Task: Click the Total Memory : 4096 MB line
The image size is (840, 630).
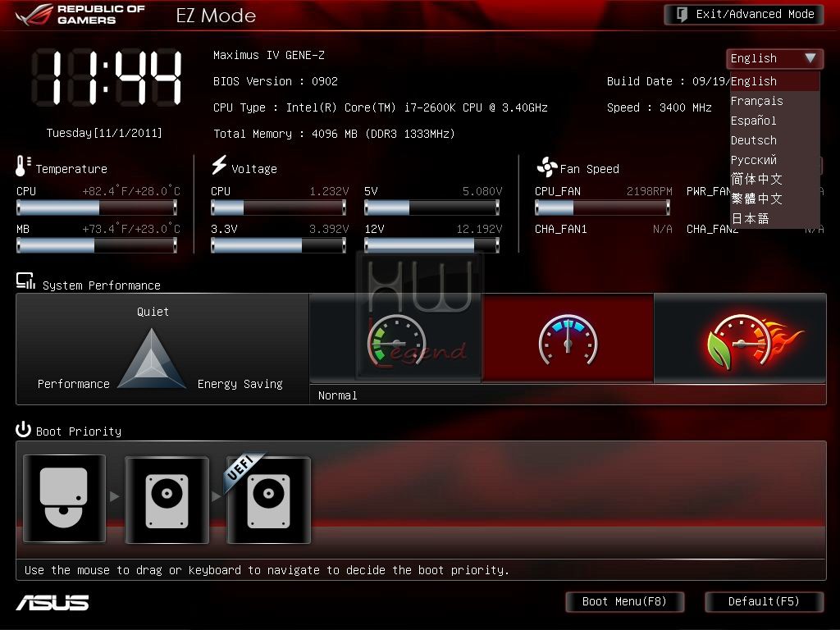Action: click(x=335, y=134)
